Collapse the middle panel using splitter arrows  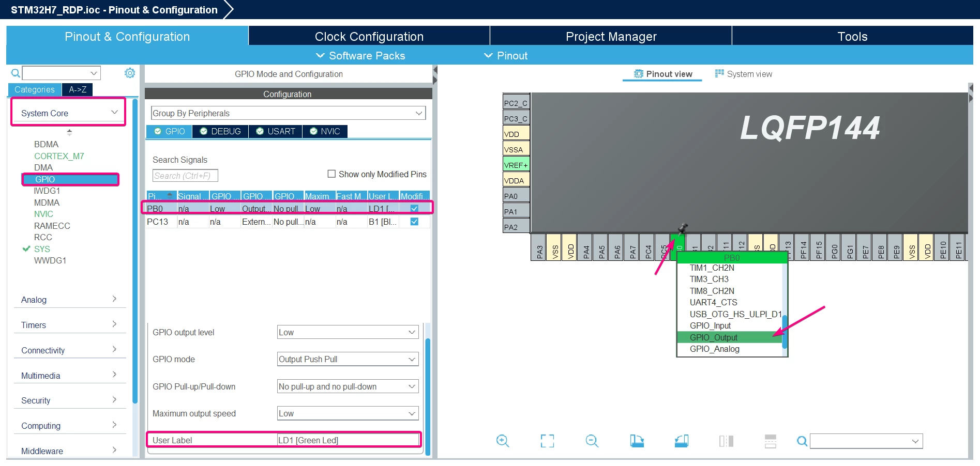[x=435, y=74]
